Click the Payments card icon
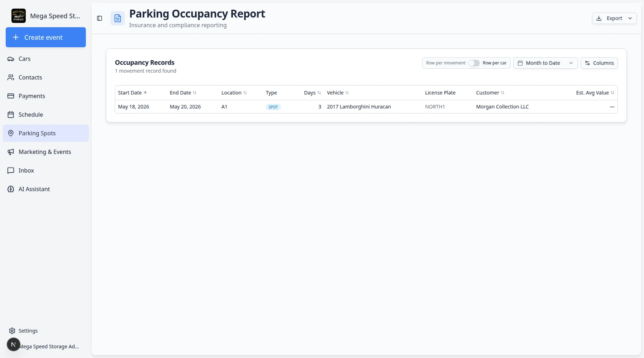Viewport: 644px width, 358px height. (11, 96)
